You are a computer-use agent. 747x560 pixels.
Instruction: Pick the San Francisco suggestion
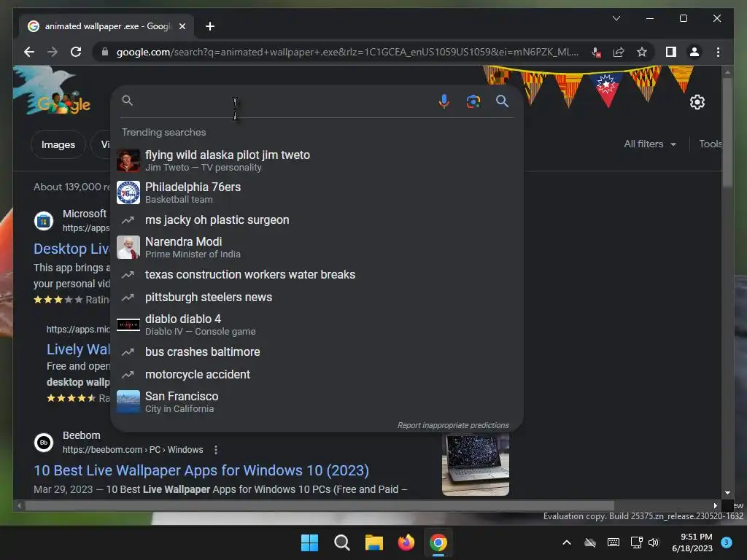pyautogui.click(x=317, y=402)
